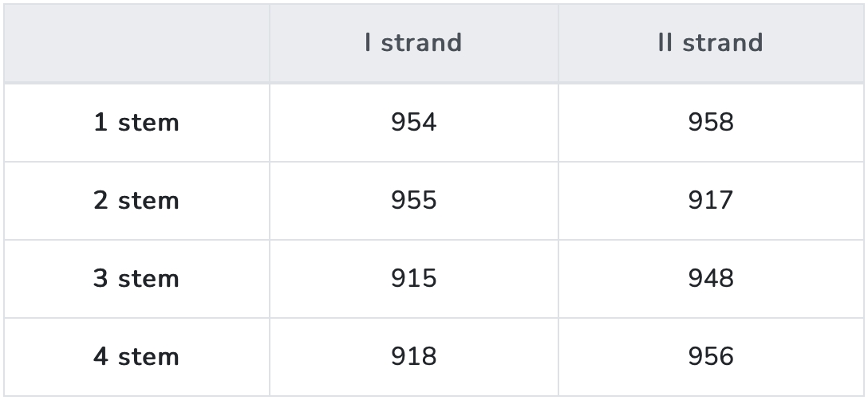Click the empty top-left header cell

pyautogui.click(x=136, y=43)
